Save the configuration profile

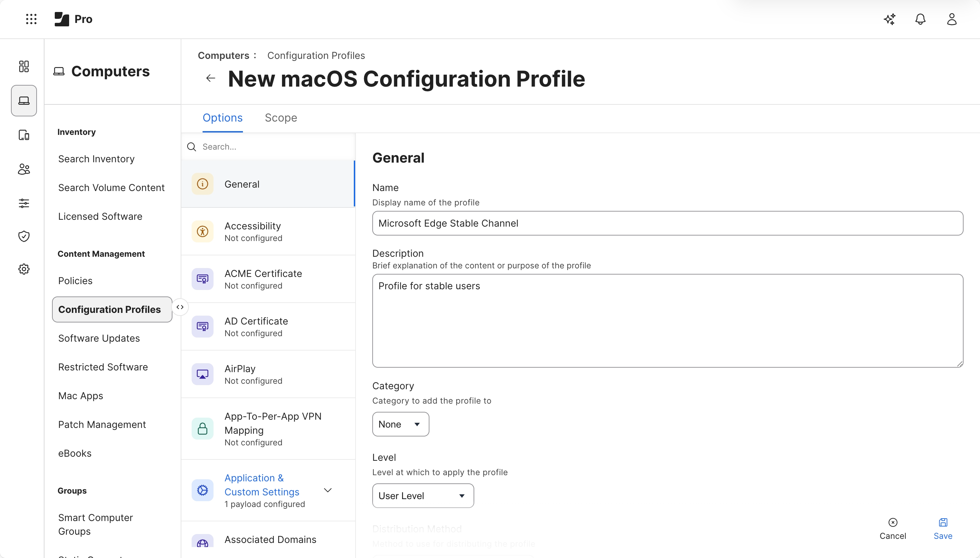click(x=942, y=529)
